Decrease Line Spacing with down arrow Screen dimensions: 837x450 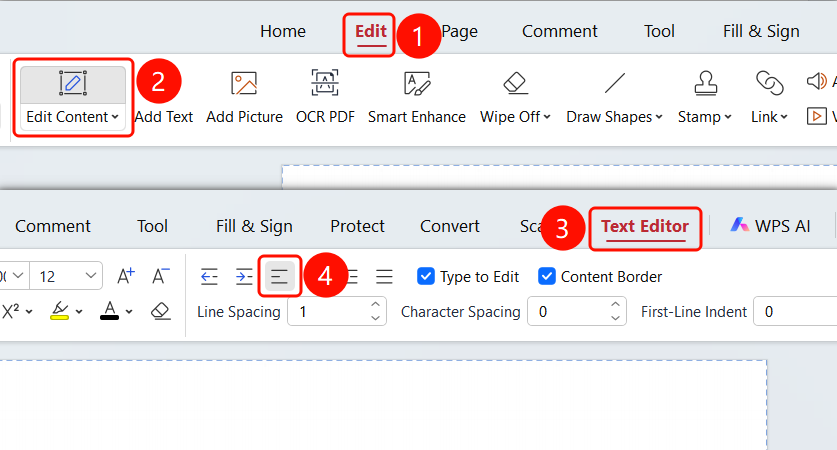coord(376,318)
